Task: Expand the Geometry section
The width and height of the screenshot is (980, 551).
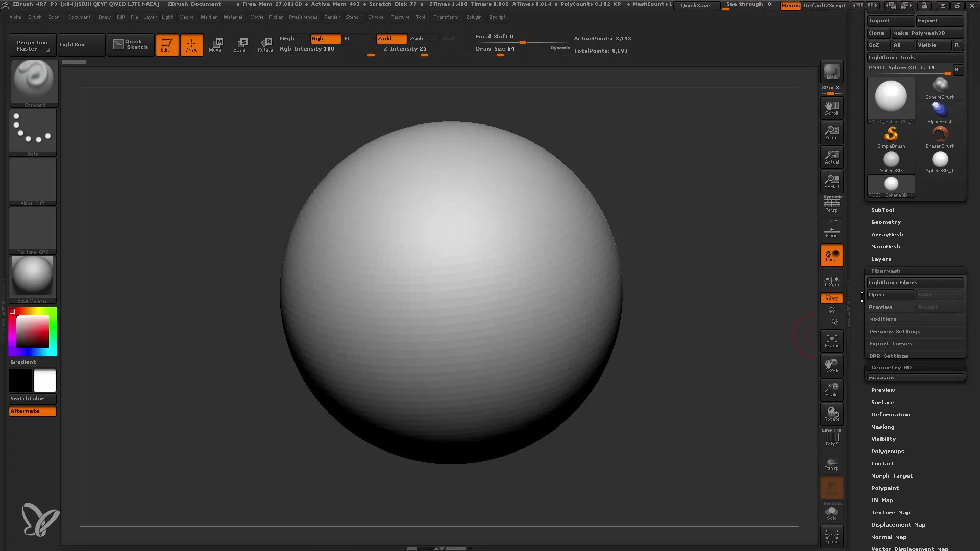Action: [886, 222]
